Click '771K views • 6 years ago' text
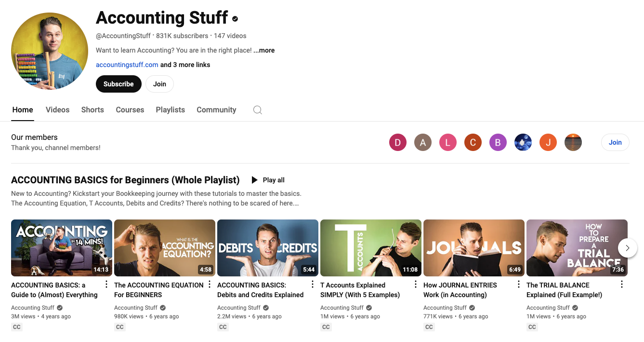This screenshot has height=342, width=644. tap(456, 316)
